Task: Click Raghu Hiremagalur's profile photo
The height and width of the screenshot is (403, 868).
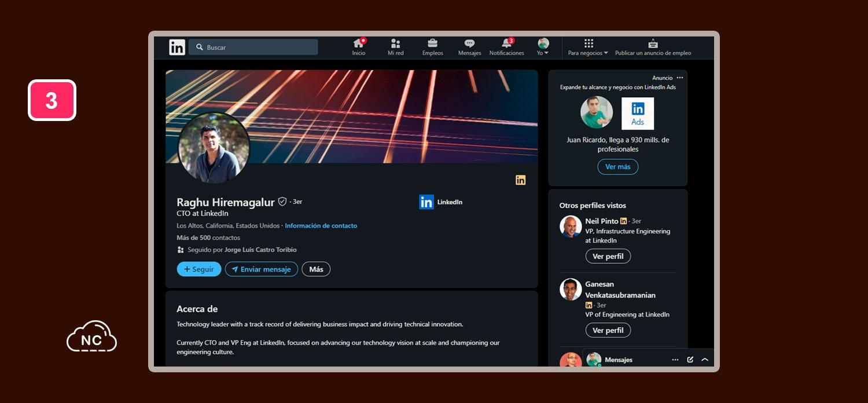Action: coord(214,148)
